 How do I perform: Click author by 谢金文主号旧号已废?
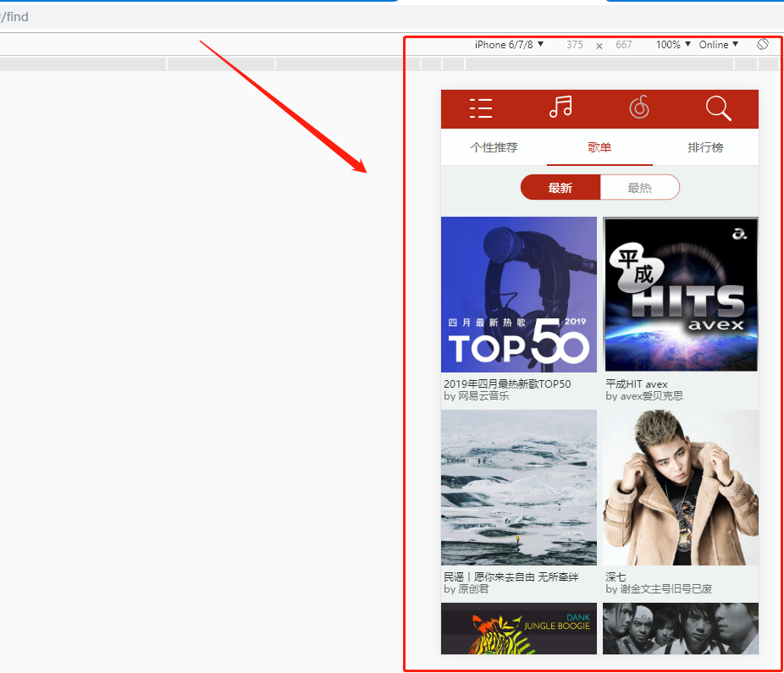(659, 589)
